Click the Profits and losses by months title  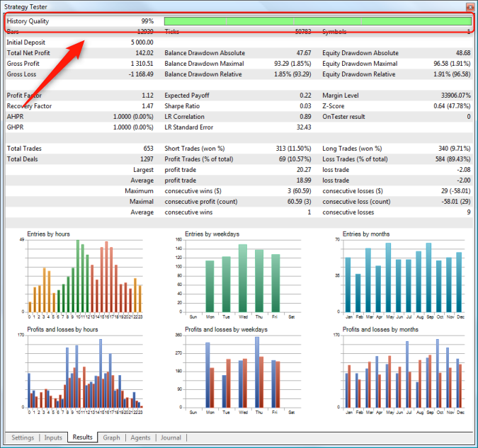380,329
